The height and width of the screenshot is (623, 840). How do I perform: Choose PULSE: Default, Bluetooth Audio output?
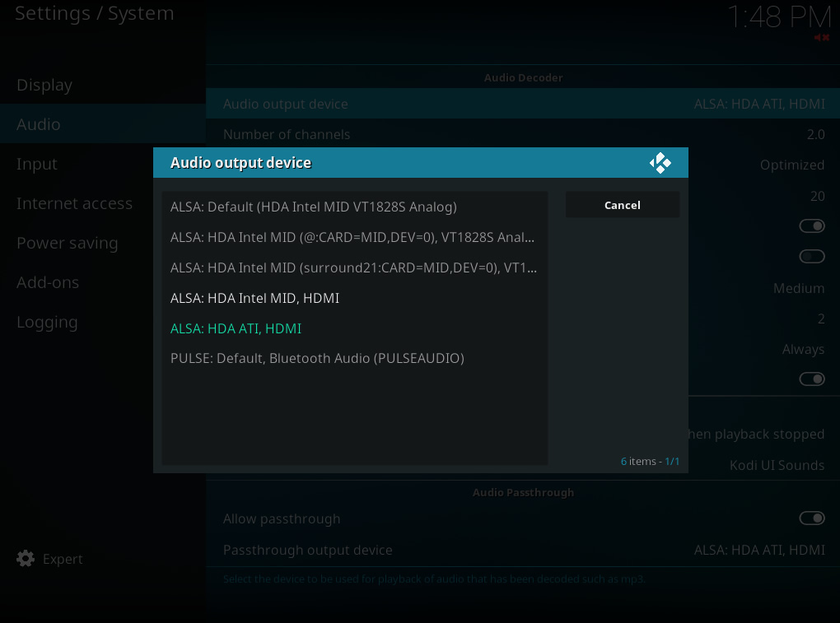(317, 358)
